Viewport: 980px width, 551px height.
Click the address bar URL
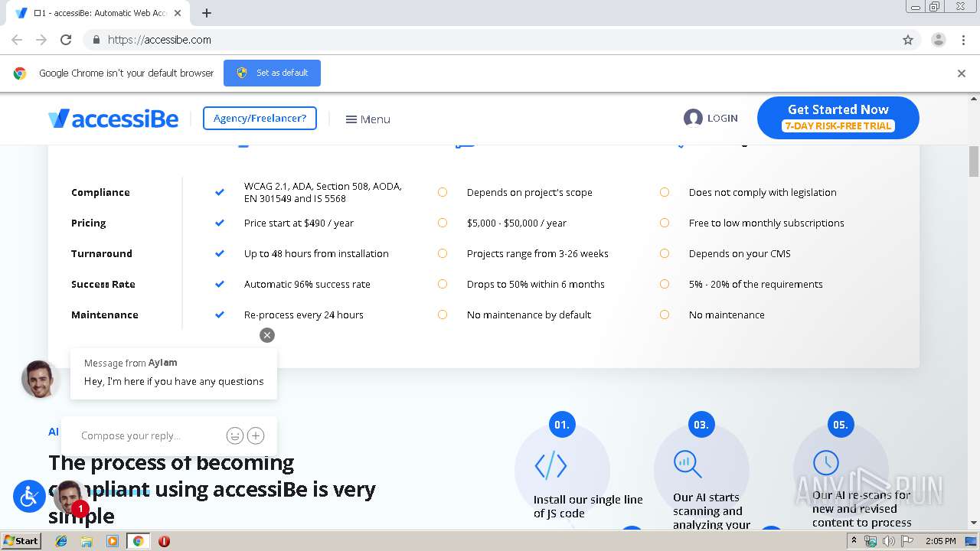[x=159, y=40]
